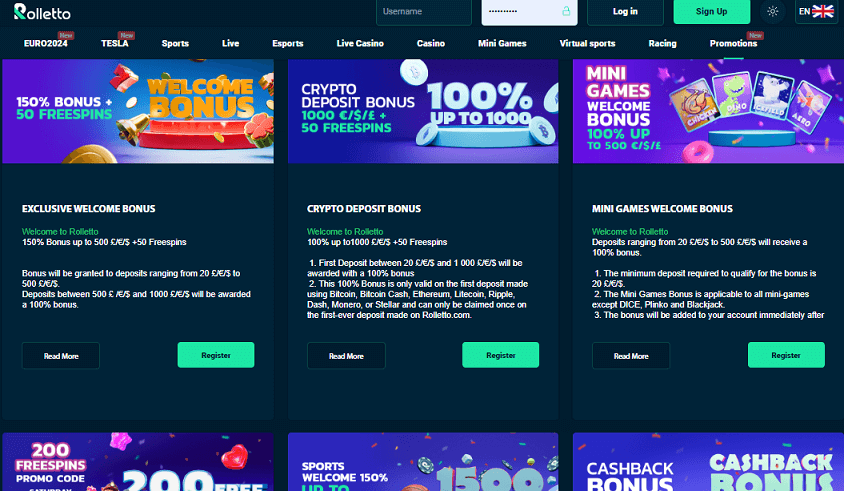Click the Sign Up button
This screenshot has height=491, width=844.
tap(712, 11)
